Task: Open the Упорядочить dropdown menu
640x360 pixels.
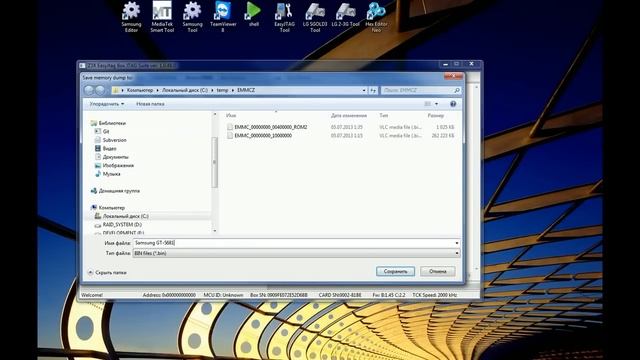Action: click(x=107, y=104)
